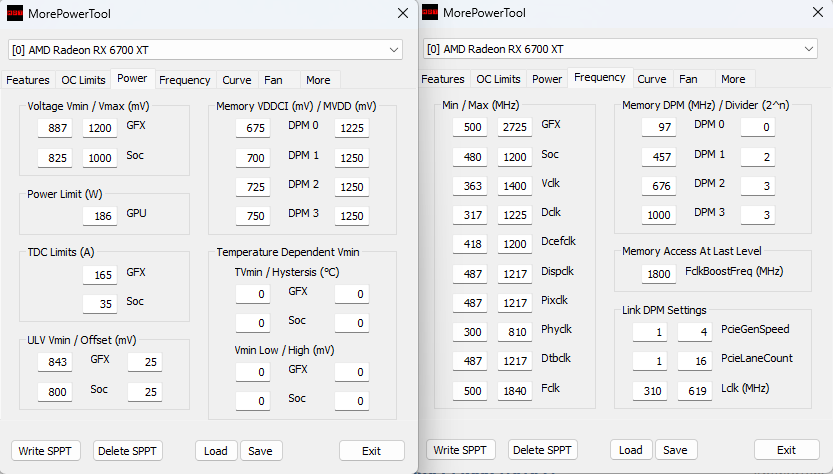Edit Memory DPM 1 divider field 2
This screenshot has height=474, width=833.
click(x=758, y=156)
